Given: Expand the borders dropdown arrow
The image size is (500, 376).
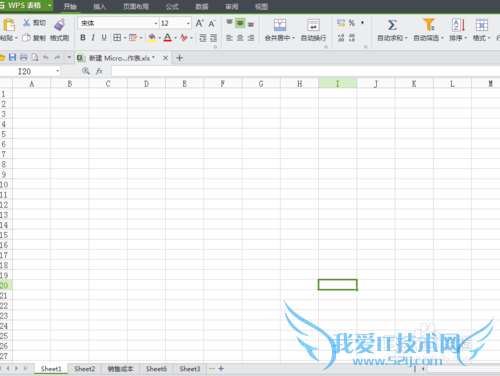Looking at the screenshot, I should 125,38.
